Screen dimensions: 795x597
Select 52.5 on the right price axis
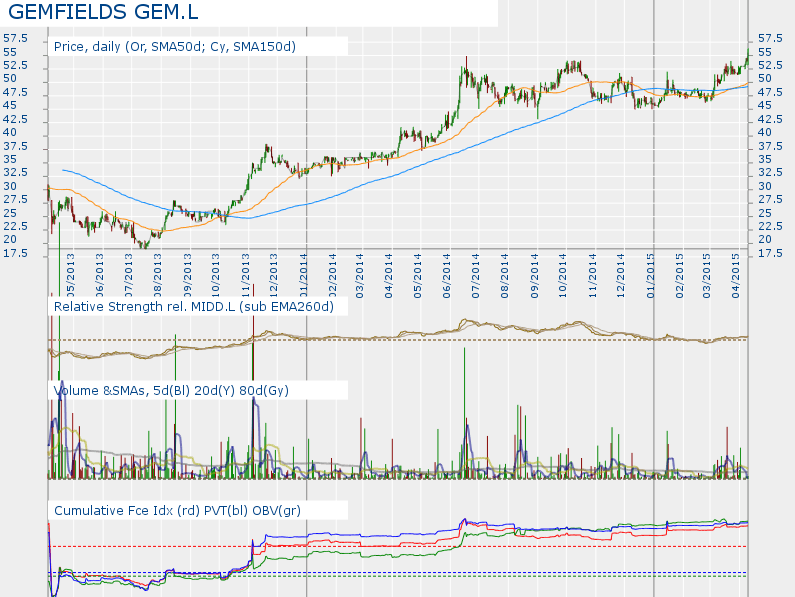click(x=770, y=65)
